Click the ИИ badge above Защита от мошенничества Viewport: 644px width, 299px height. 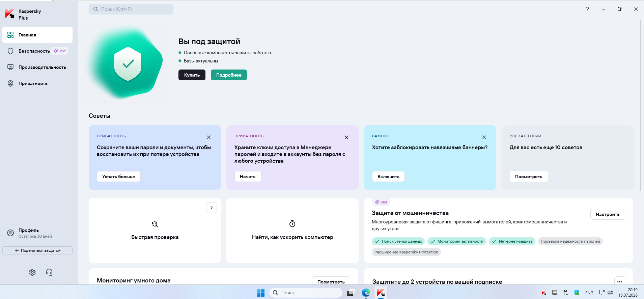click(x=381, y=202)
